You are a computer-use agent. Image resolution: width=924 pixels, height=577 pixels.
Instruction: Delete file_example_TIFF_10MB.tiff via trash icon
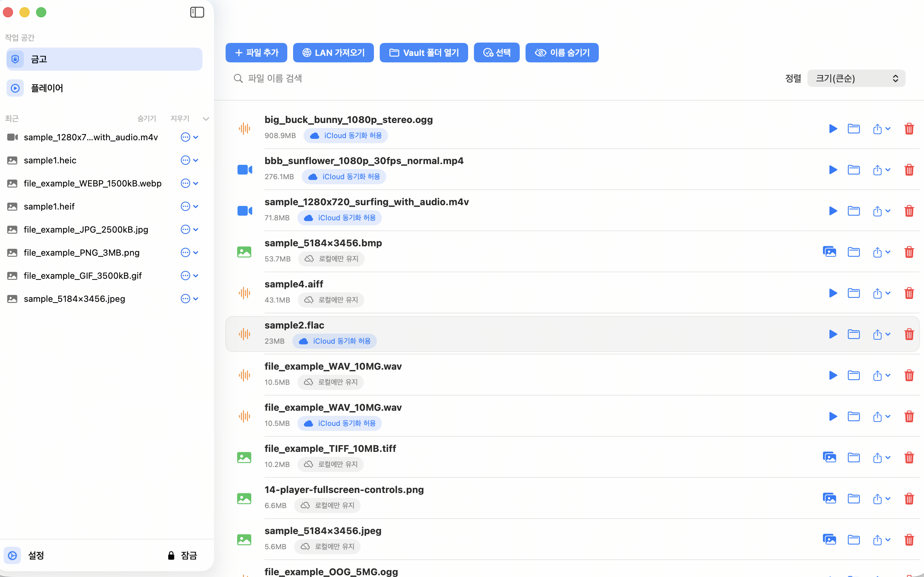(909, 457)
